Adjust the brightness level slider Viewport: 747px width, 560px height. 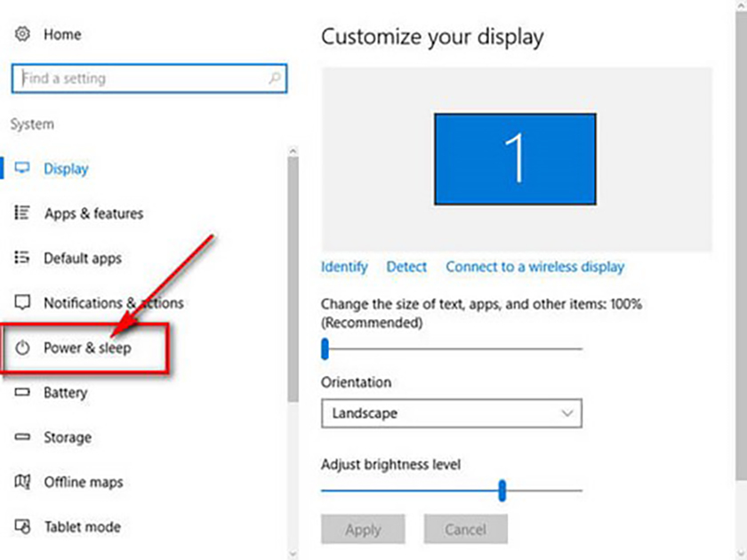pyautogui.click(x=503, y=490)
